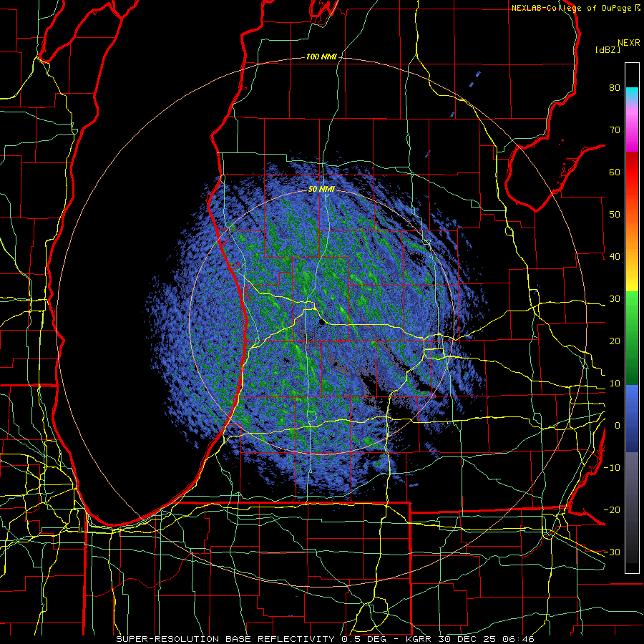
Task: Click the "50 NMI" range ring label
Action: point(321,190)
